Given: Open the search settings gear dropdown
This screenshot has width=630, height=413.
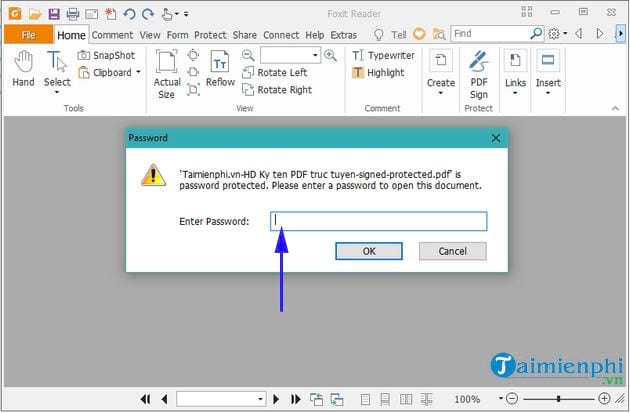Looking at the screenshot, I should pos(557,34).
